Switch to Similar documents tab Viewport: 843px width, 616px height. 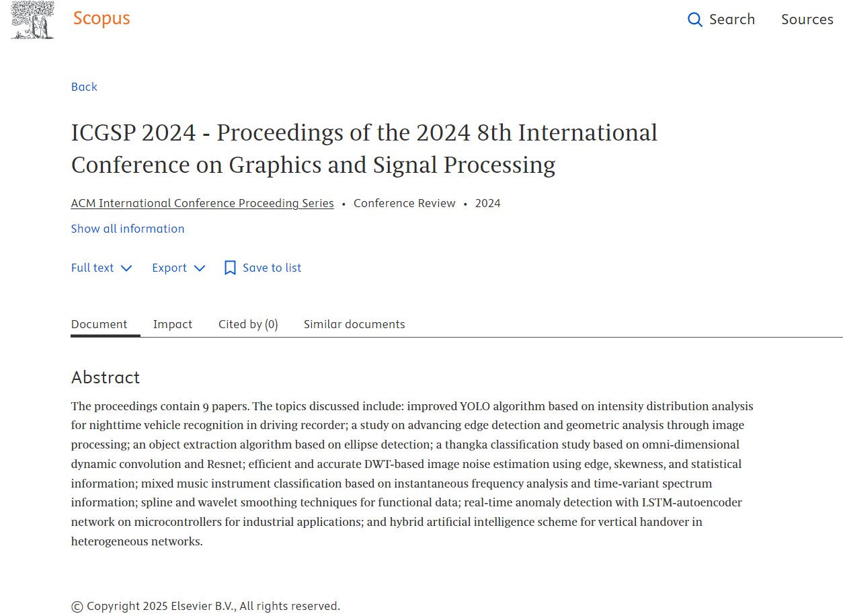coord(354,324)
